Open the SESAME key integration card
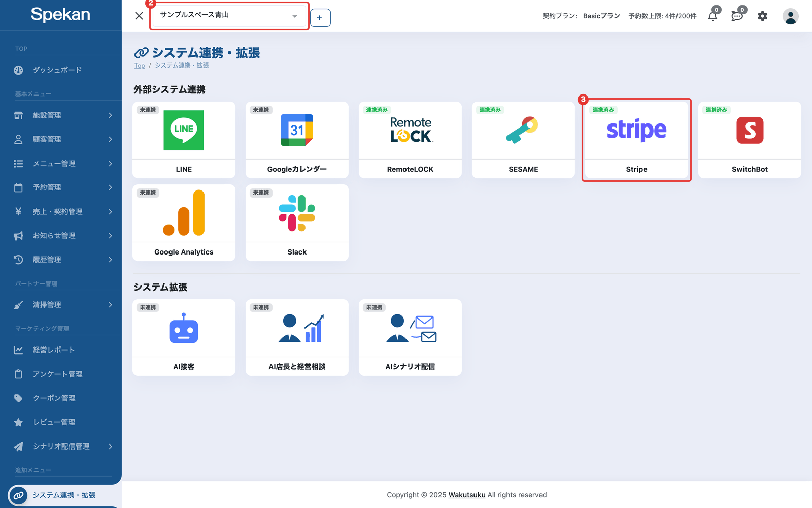The height and width of the screenshot is (508, 812). pos(523,140)
